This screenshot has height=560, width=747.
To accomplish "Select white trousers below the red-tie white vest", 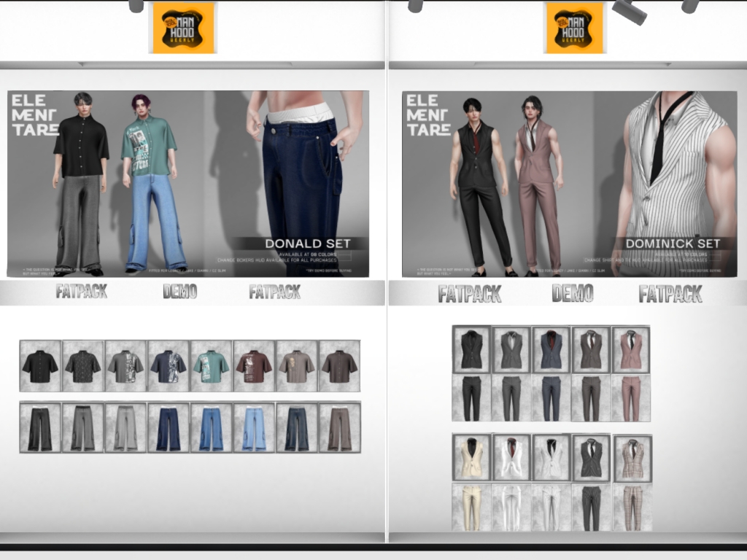I will point(511,507).
